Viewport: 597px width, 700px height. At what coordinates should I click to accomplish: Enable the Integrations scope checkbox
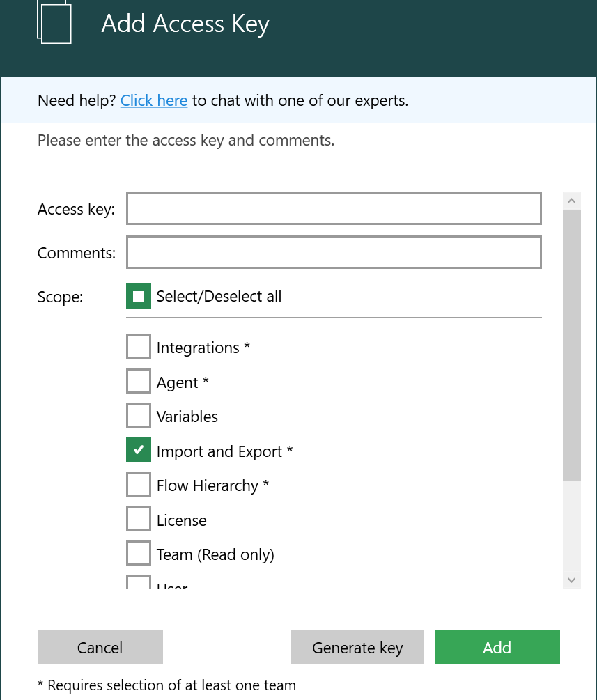coord(139,346)
